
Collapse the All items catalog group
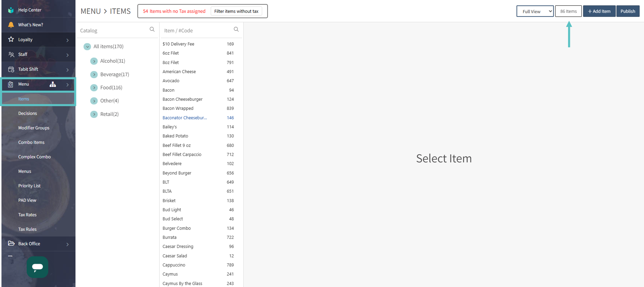87,46
